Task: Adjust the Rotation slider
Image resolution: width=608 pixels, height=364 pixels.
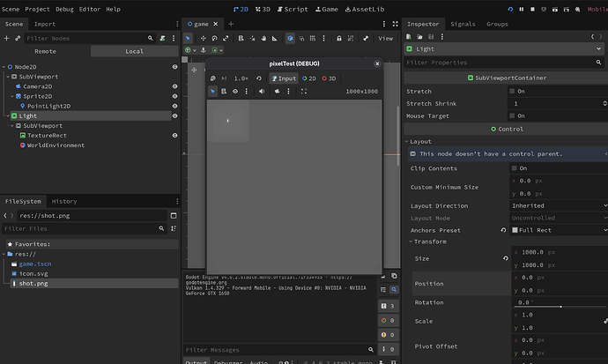Action: click(x=560, y=307)
